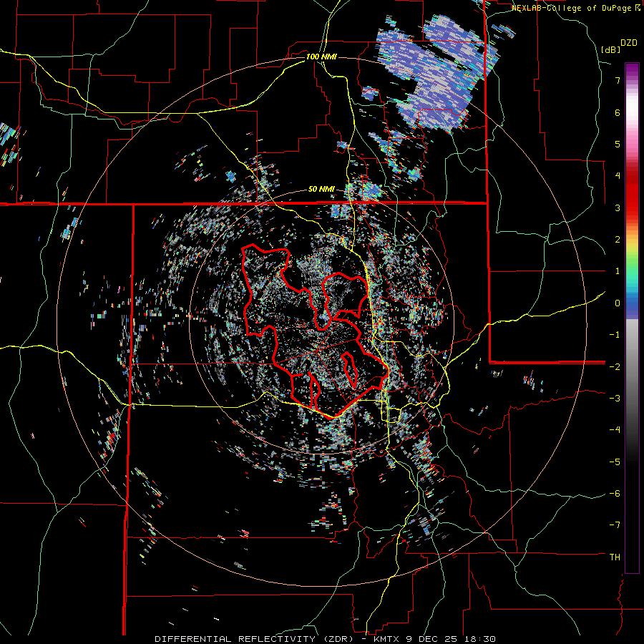Click the "[dB]" unit label
The width and height of the screenshot is (644, 644).
coord(611,49)
